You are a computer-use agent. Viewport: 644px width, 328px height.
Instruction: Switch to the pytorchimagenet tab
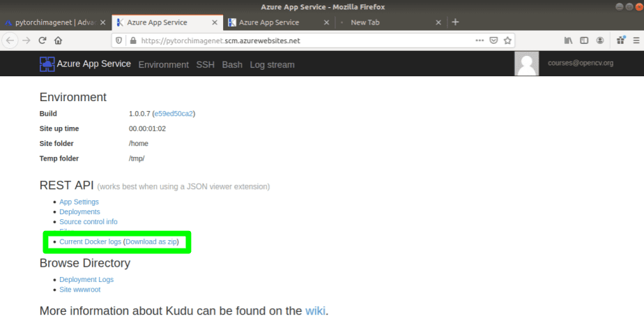pyautogui.click(x=56, y=22)
